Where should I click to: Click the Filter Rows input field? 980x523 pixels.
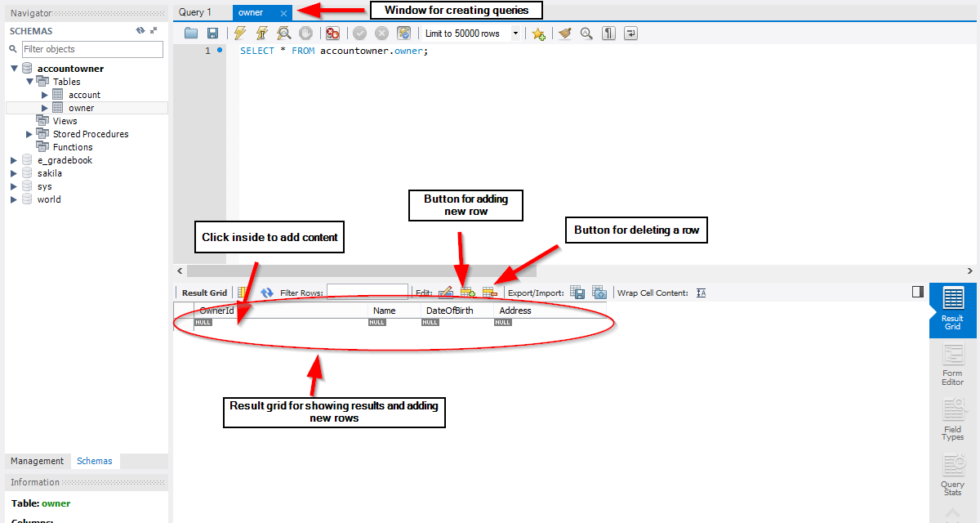pos(367,293)
